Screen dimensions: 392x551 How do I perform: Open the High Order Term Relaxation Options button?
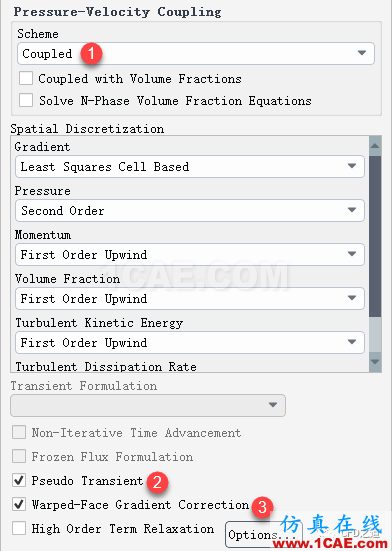pyautogui.click(x=263, y=535)
